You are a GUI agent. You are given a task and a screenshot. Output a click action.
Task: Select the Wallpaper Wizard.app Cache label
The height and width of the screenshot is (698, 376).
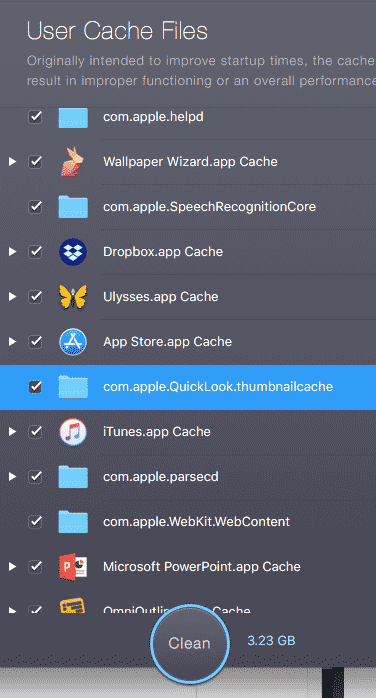coord(190,162)
